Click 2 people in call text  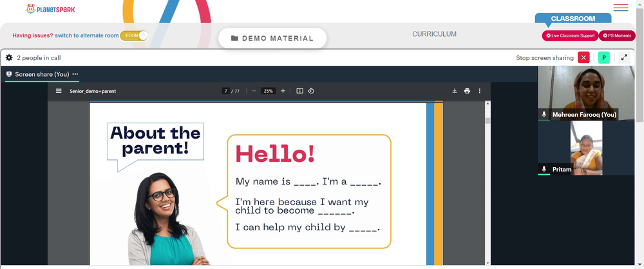39,58
